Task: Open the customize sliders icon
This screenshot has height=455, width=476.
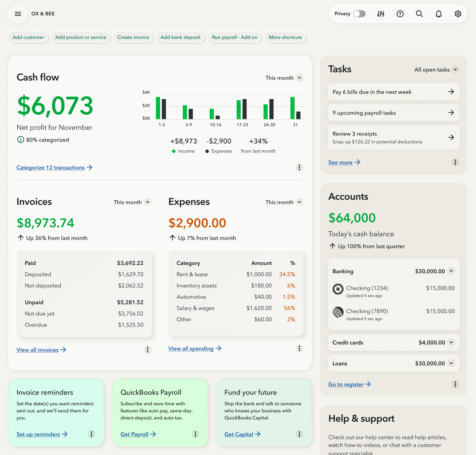Action: 381,14
